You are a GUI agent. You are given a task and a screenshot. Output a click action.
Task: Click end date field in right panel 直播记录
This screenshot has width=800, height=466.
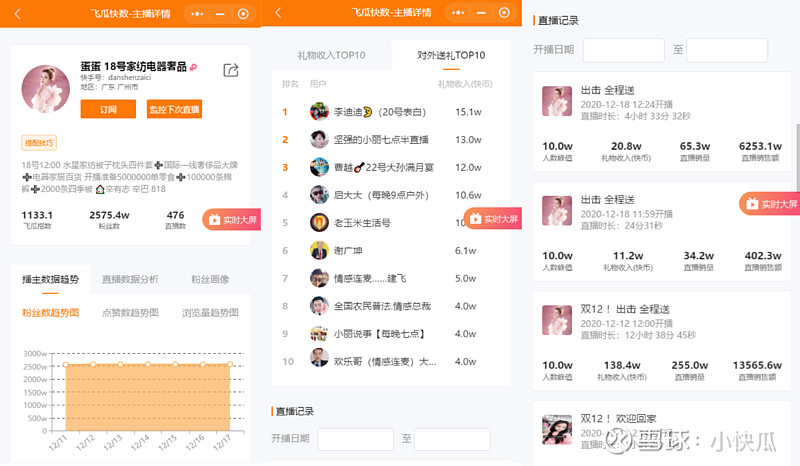pos(727,50)
